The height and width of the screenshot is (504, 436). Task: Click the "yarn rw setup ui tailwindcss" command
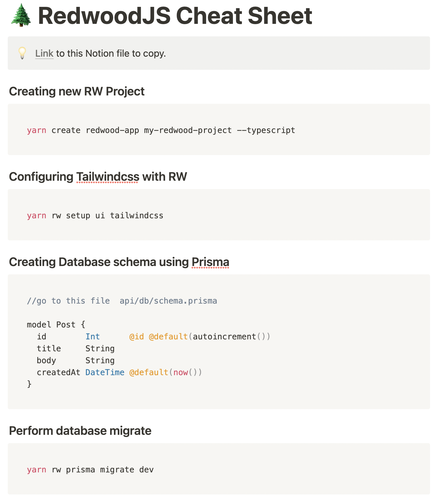click(x=95, y=216)
